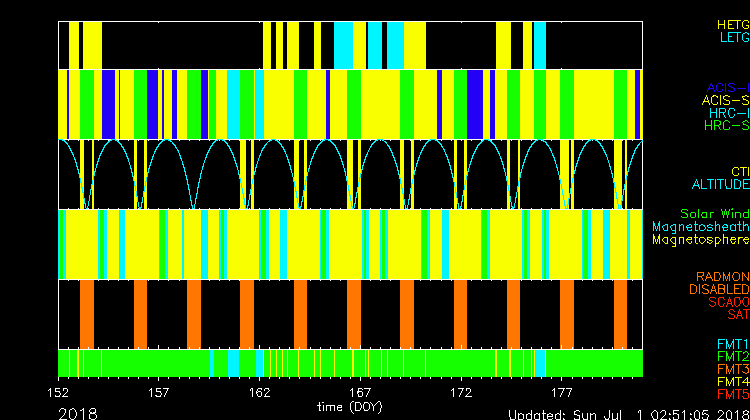This screenshot has height=420, width=750.
Task: Select the DISABLED legend label
Action: click(x=718, y=289)
